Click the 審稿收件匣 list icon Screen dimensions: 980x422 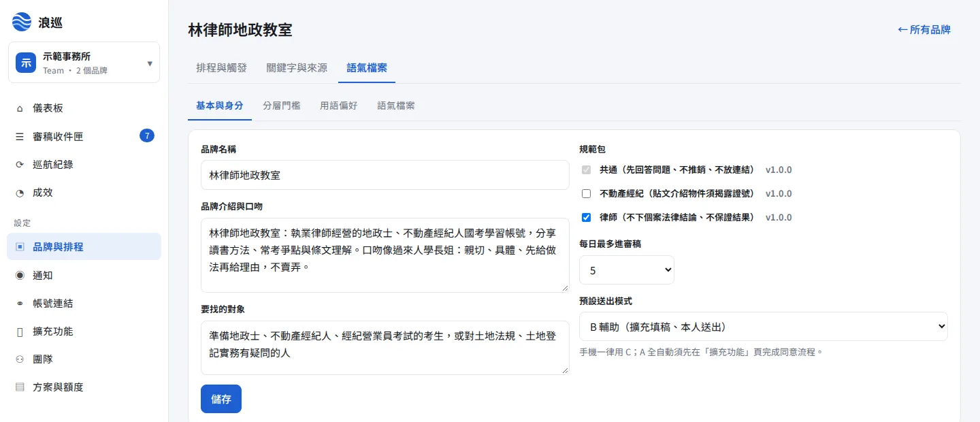(x=20, y=136)
